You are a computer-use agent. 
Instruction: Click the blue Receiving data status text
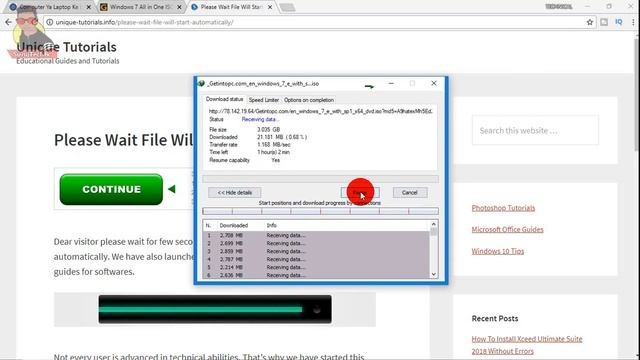(260, 119)
